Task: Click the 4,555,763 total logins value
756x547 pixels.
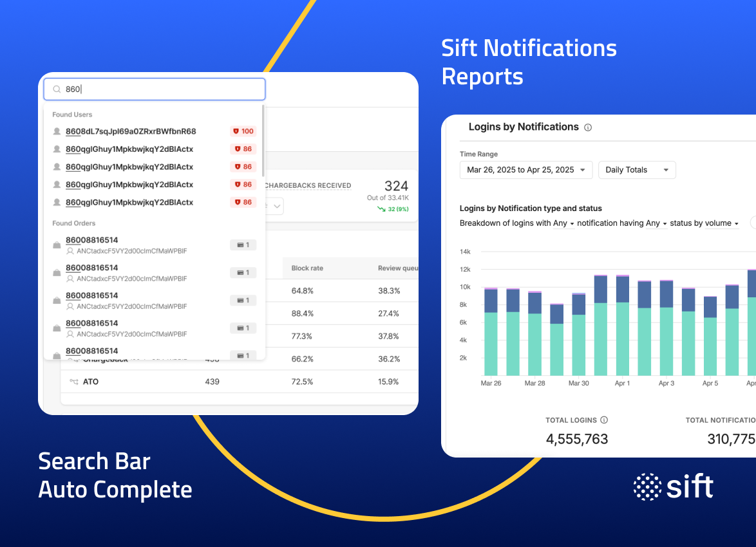Action: tap(576, 439)
